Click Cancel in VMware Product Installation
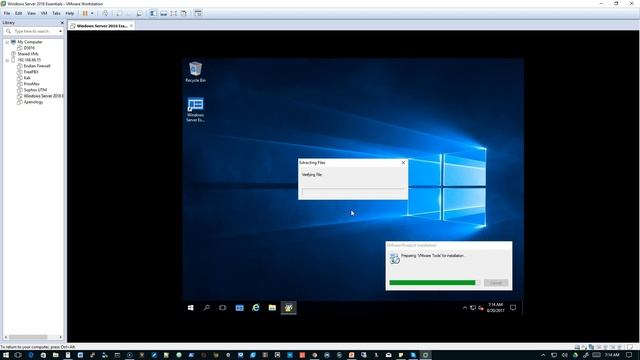640x360 pixels. (496, 283)
